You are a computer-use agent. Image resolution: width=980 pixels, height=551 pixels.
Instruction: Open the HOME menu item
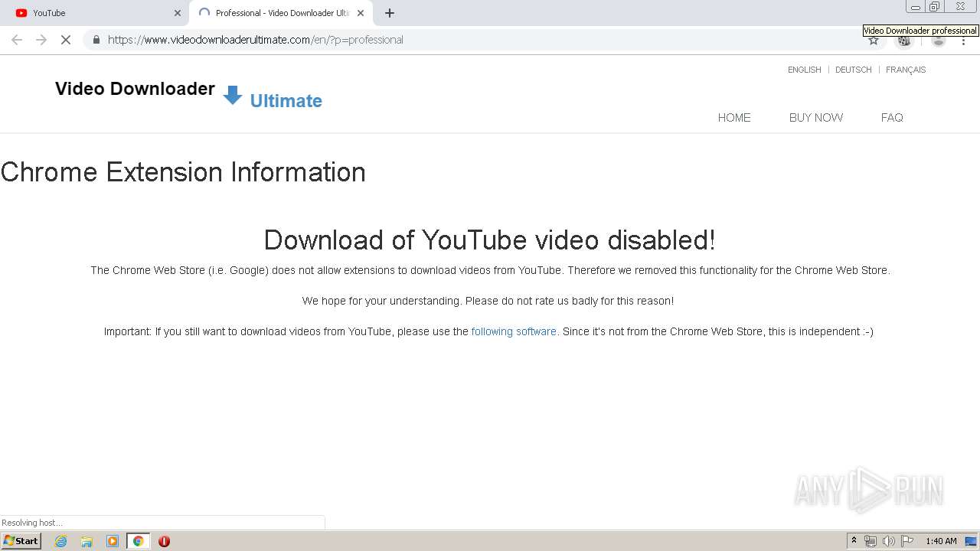coord(734,117)
